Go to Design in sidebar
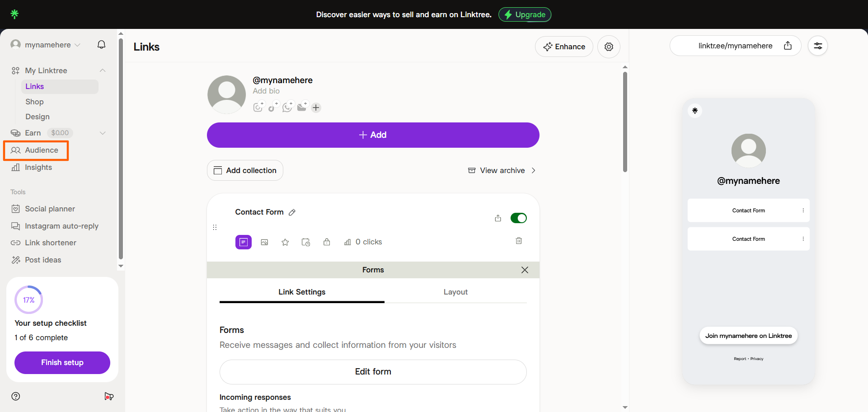 [x=38, y=117]
